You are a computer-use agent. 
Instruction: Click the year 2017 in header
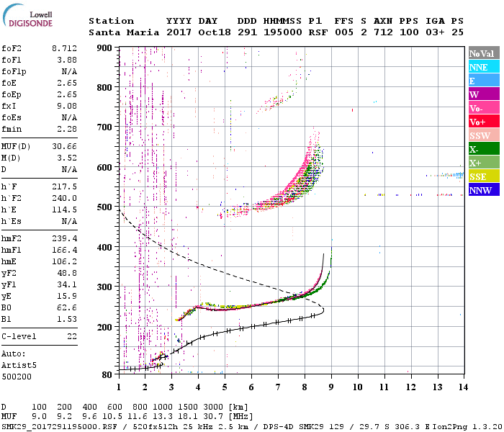click(179, 32)
